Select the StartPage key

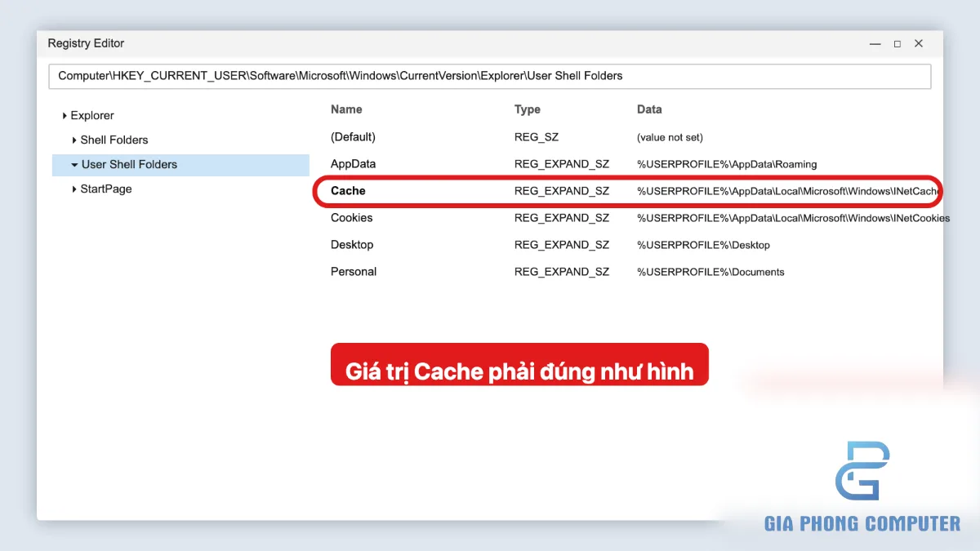click(x=106, y=189)
